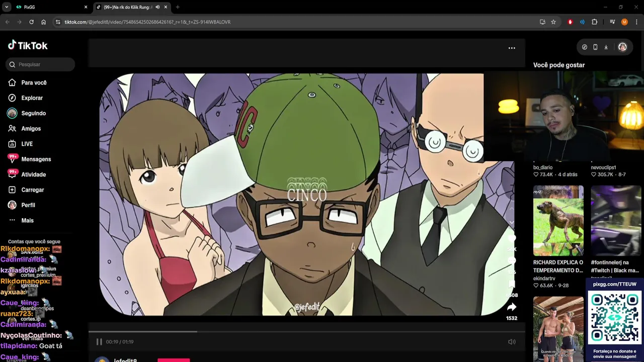644x362 pixels.
Task: Select the TikTok Kilik Rung tab
Action: pos(127,7)
